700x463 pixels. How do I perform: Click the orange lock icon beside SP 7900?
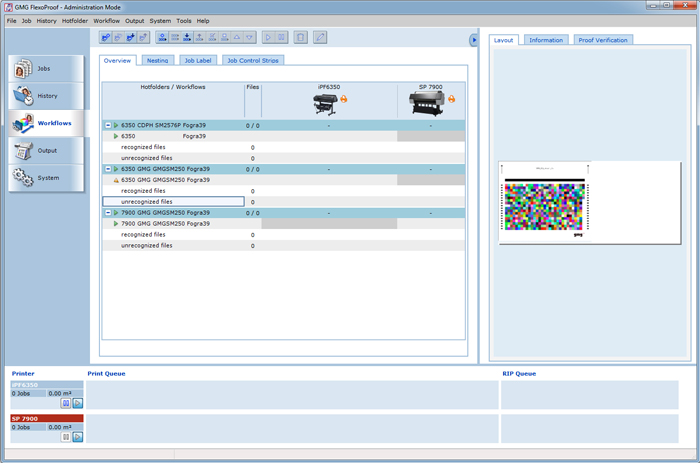[x=452, y=99]
